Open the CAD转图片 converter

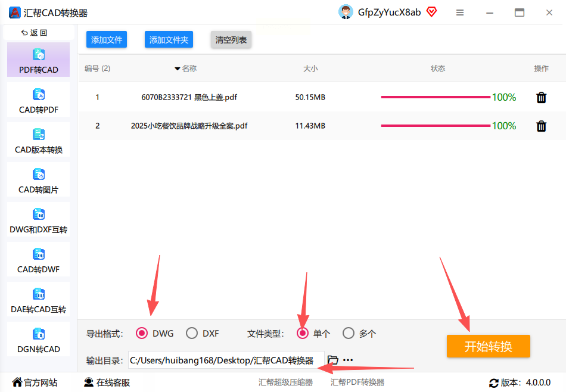tap(39, 180)
